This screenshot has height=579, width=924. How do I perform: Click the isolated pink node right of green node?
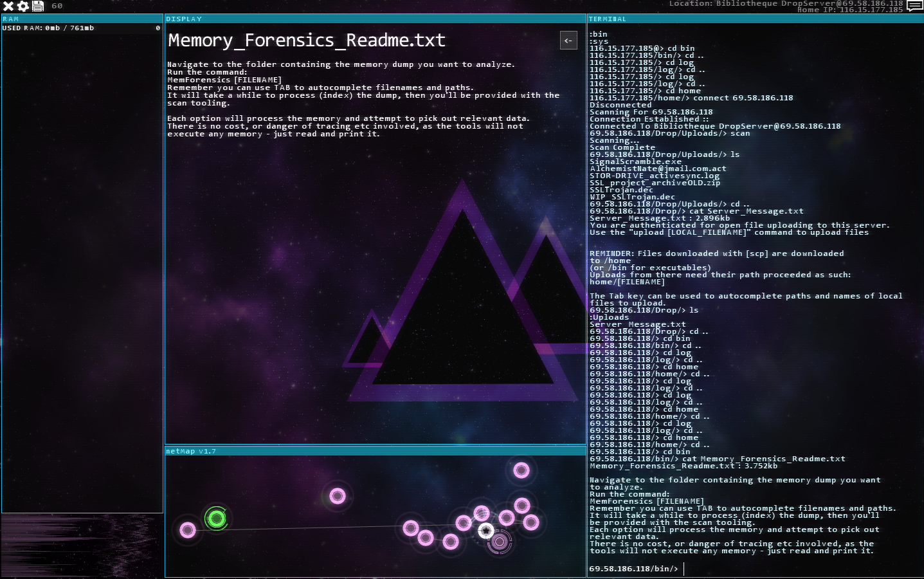[338, 496]
